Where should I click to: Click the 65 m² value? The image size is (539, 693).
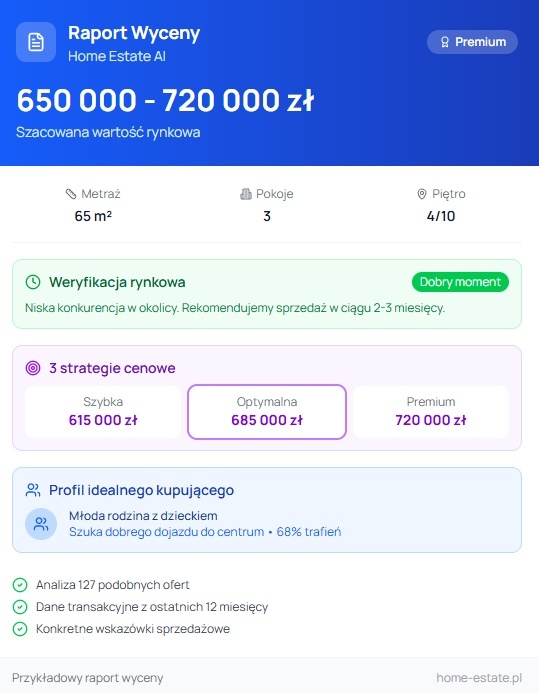click(93, 216)
